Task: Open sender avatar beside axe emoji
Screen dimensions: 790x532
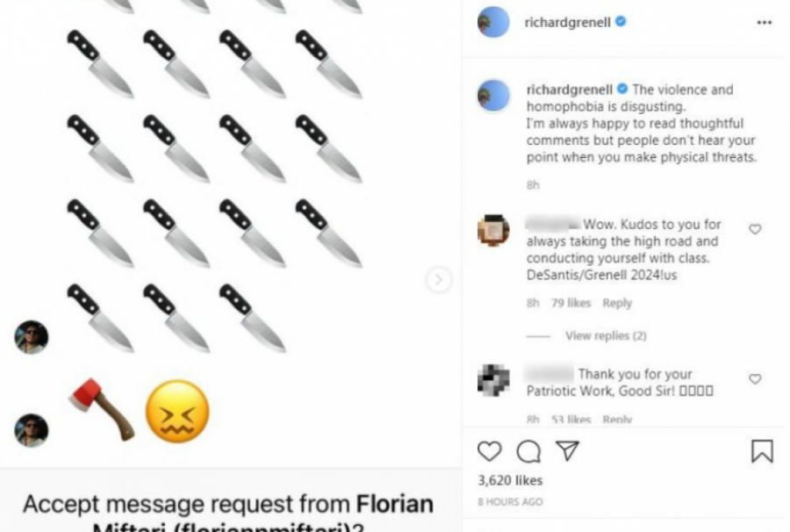Action: [x=32, y=430]
